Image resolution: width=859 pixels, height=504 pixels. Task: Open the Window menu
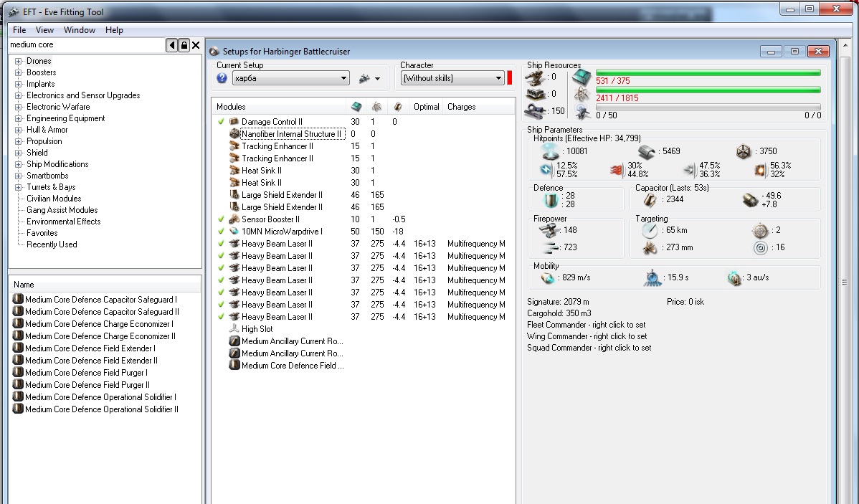click(80, 30)
